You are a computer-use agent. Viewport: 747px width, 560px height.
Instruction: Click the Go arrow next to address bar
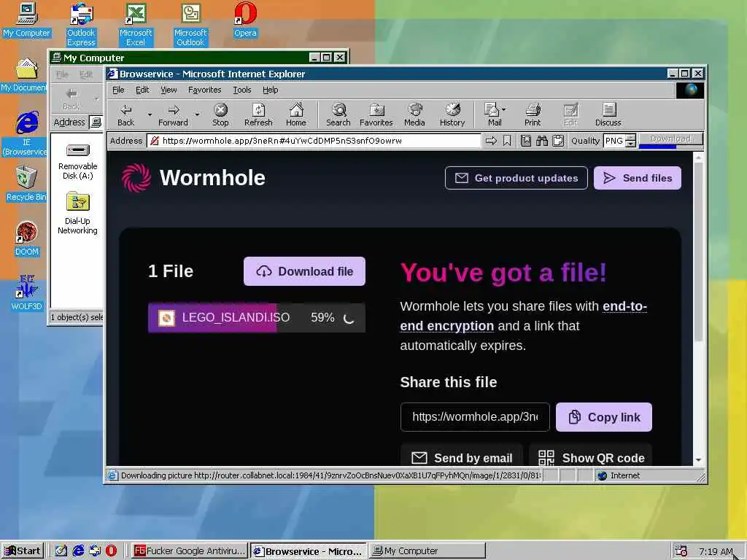[x=491, y=141]
